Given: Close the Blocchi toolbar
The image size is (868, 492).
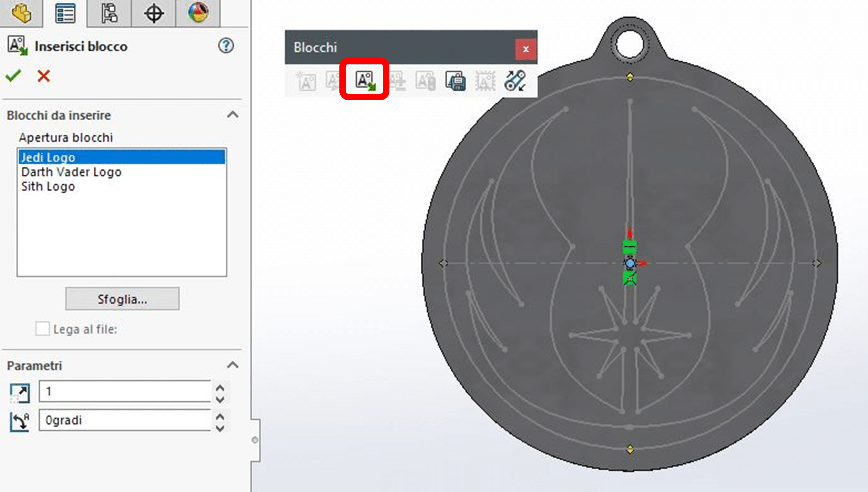Looking at the screenshot, I should point(526,49).
